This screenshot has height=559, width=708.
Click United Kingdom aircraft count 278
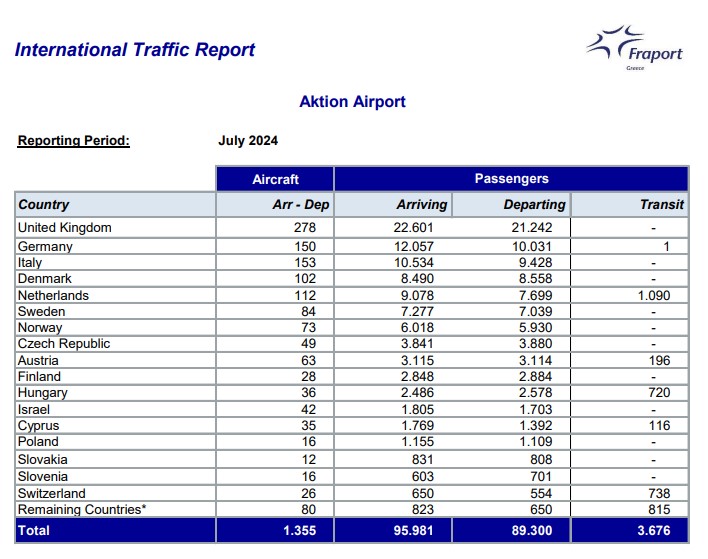(305, 228)
